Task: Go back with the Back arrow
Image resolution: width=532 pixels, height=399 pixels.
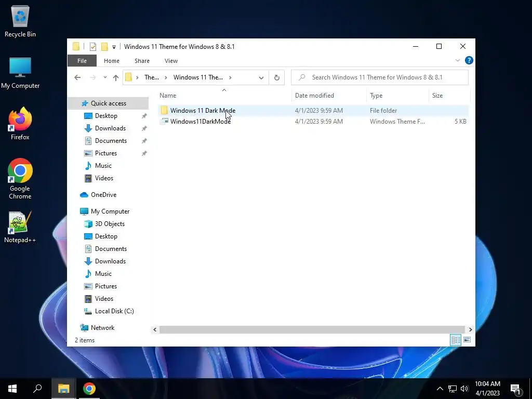Action: (77, 77)
